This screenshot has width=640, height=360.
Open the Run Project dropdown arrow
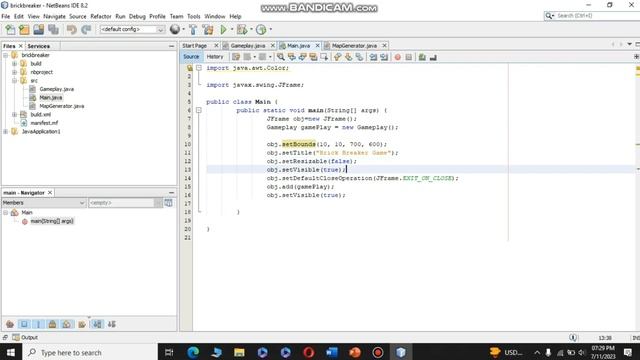[x=232, y=29]
